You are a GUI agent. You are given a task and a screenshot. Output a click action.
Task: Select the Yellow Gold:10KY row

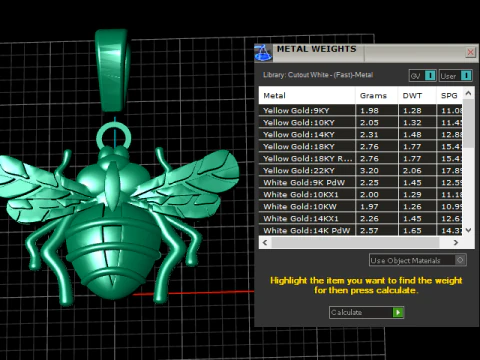(x=361, y=122)
